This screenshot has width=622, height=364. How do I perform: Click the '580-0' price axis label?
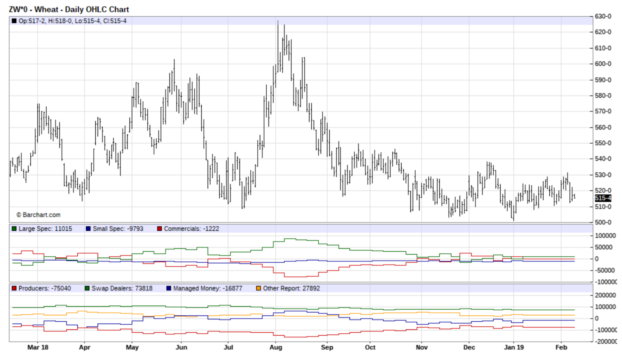coord(603,96)
